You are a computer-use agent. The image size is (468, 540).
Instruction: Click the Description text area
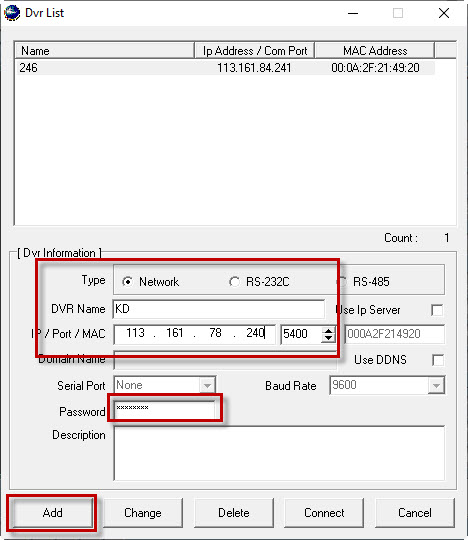pyautogui.click(x=279, y=453)
